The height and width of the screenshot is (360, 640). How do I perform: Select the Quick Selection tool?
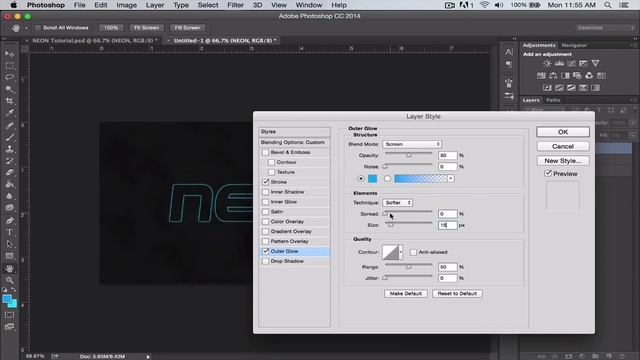[x=9, y=89]
